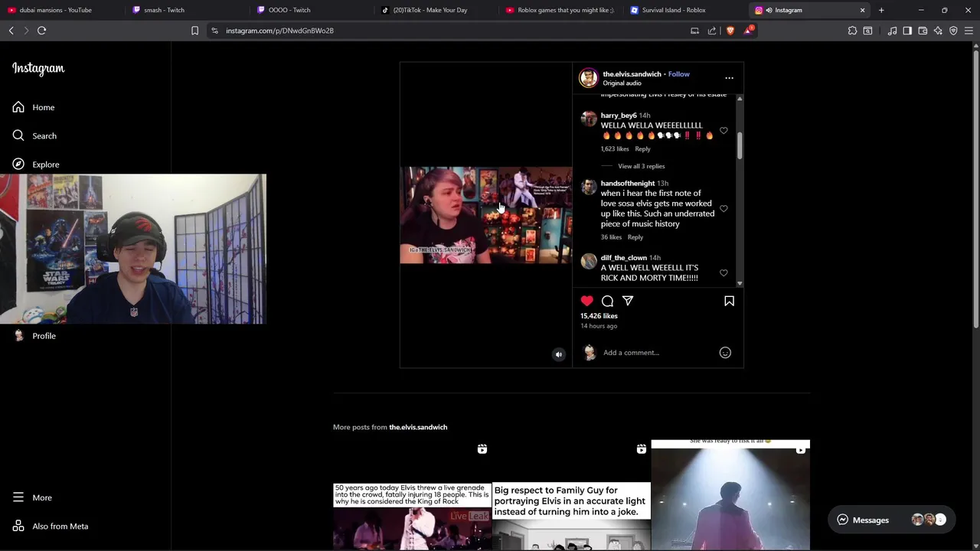Like handsofthenight's comment
Screen dimensions: 980x551
724,208
